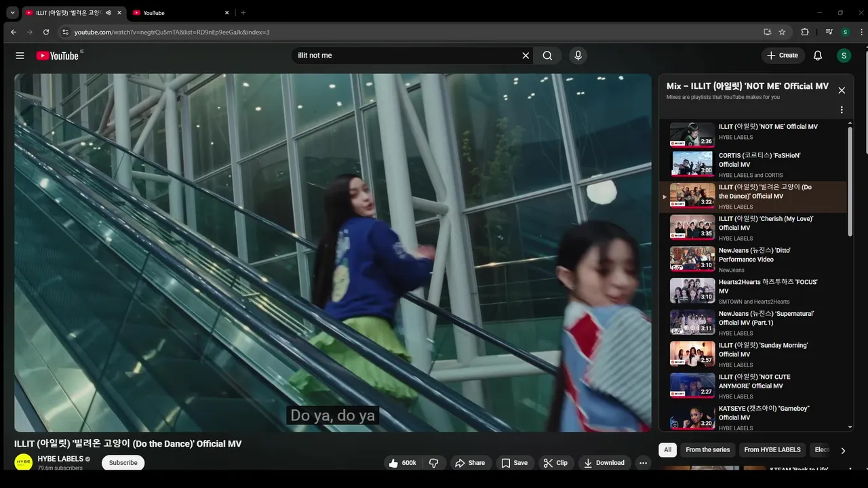Image resolution: width=868 pixels, height=488 pixels.
Task: Play CORTIS 'FaSHioN' Official MV
Action: point(753,165)
